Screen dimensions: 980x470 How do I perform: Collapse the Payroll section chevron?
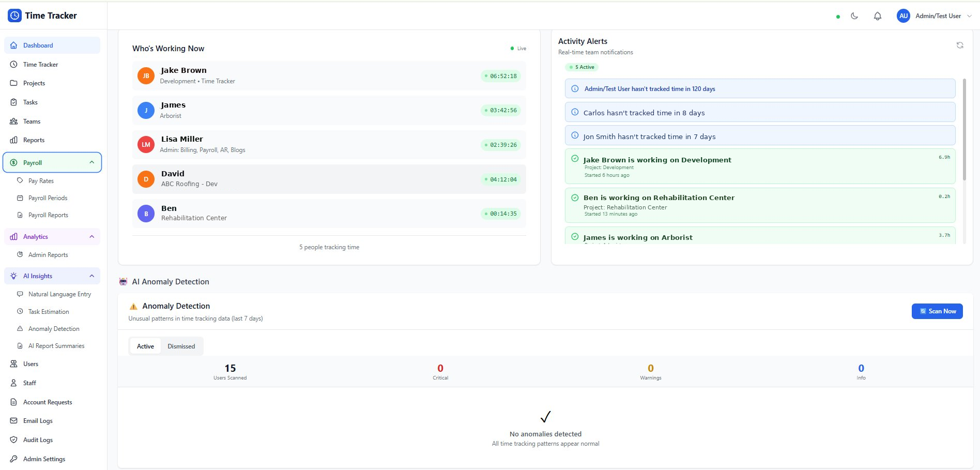[x=91, y=162]
